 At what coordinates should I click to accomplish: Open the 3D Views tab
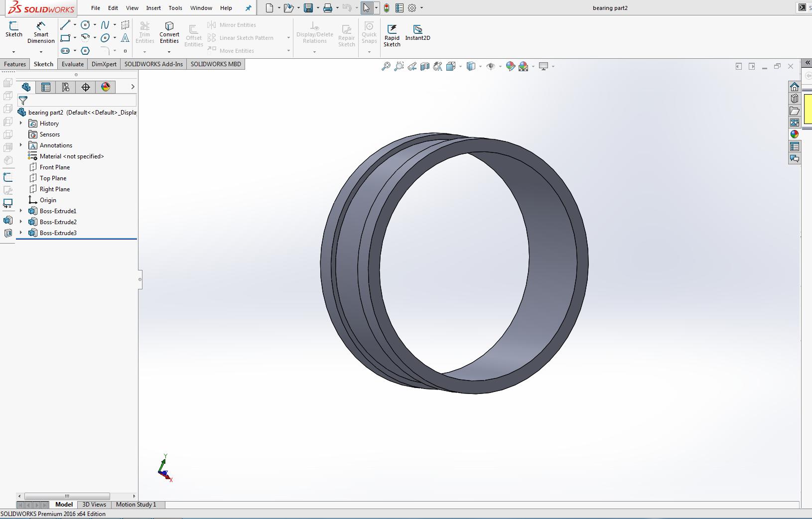94,505
